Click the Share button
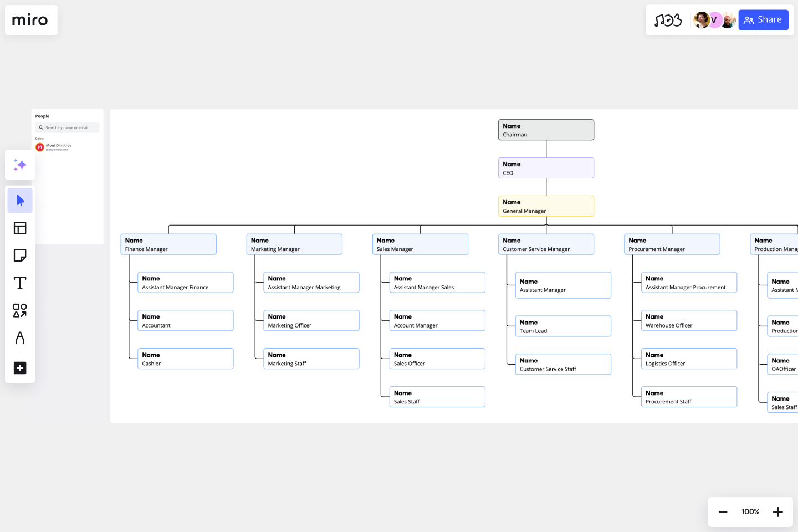 click(x=763, y=19)
